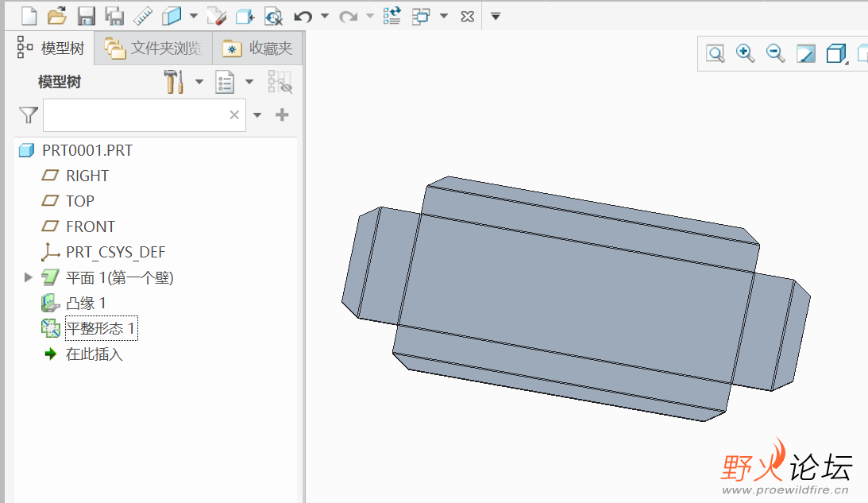Select the TOP datum plane
Viewport: 868px width, 503px height.
(x=80, y=201)
